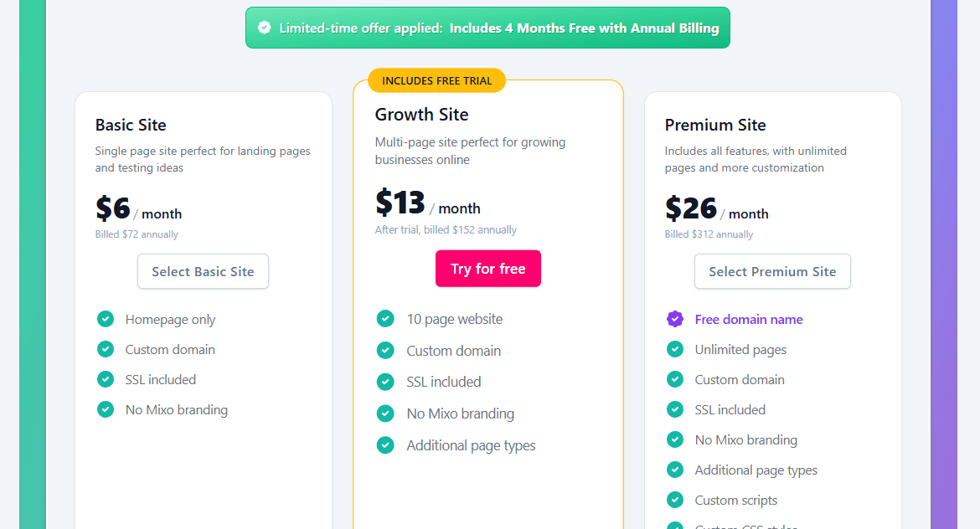Screen dimensions: 980x529
Task: Click the check icon beside No Mixo branding in Basic
Action: point(105,409)
